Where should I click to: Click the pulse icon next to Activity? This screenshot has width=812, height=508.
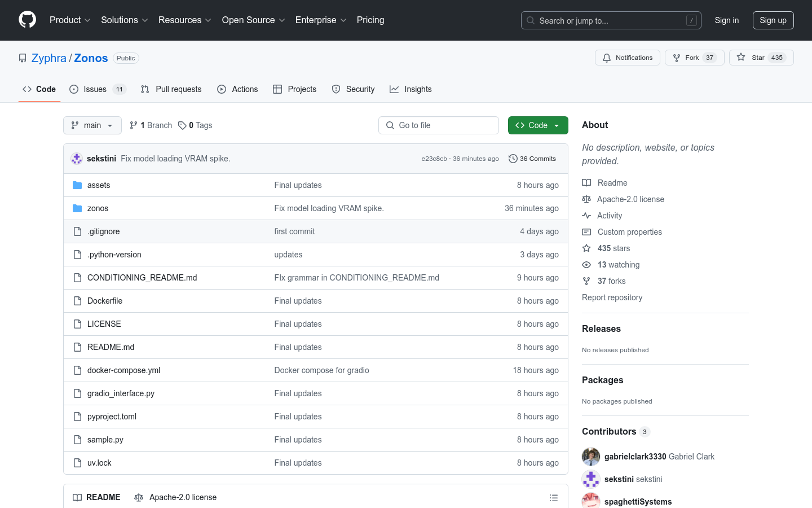[x=586, y=216]
